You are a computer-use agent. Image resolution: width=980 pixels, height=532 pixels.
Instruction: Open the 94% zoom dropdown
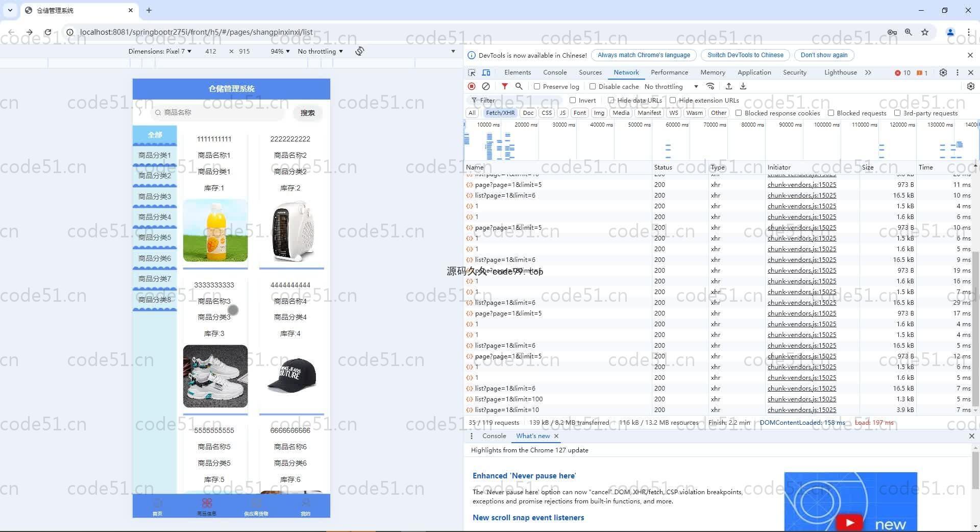tap(280, 51)
